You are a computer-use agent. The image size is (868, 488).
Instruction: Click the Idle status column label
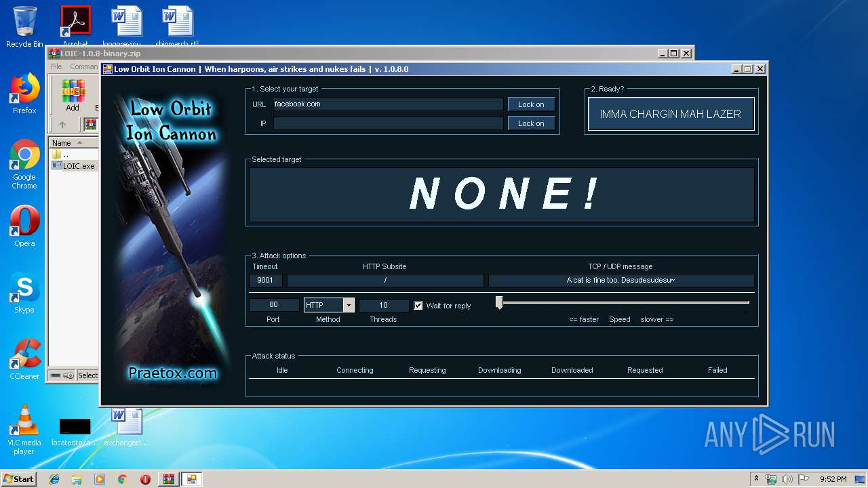coord(282,370)
